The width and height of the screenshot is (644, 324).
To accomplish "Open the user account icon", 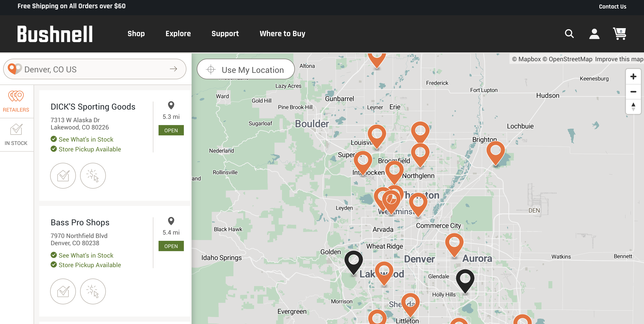I will tap(594, 34).
